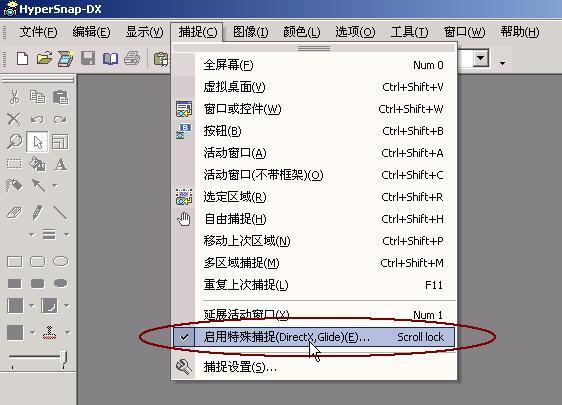The height and width of the screenshot is (405, 562).
Task: Expand the line style dropdown arrow
Action: (67, 235)
